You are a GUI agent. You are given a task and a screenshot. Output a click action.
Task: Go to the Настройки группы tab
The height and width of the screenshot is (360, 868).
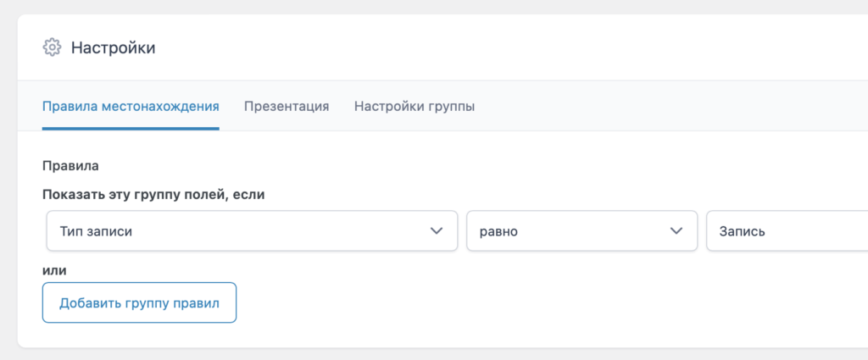415,107
